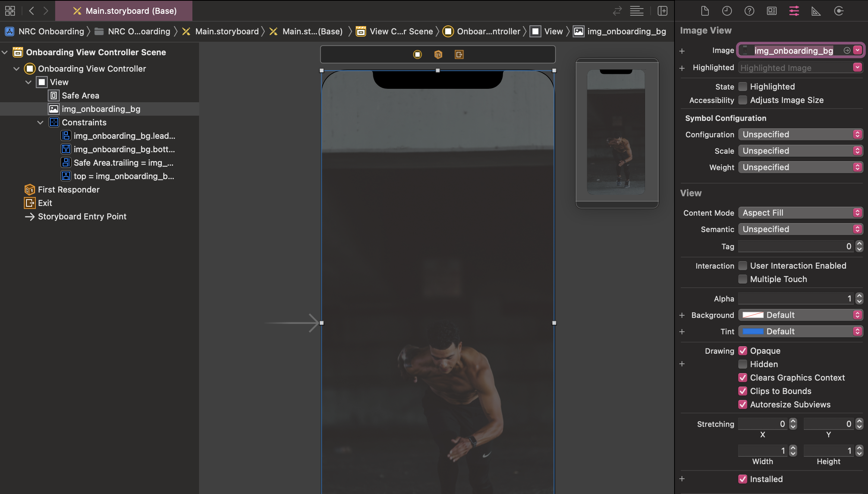Check the Hidden drawing option

(x=743, y=364)
